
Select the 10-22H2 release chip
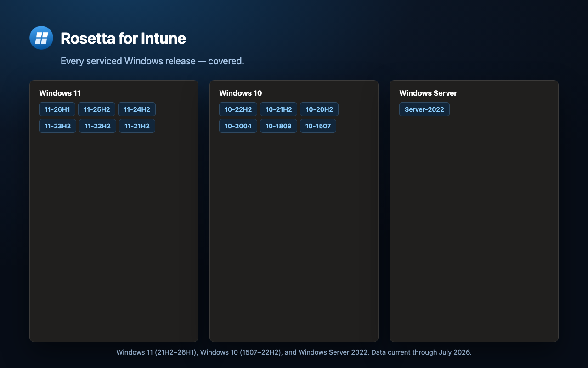click(238, 109)
